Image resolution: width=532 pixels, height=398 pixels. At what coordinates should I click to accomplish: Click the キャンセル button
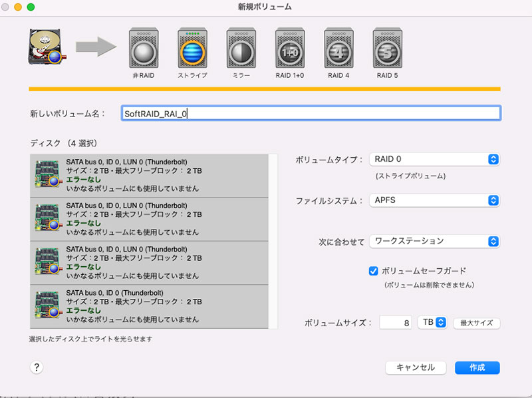point(416,367)
